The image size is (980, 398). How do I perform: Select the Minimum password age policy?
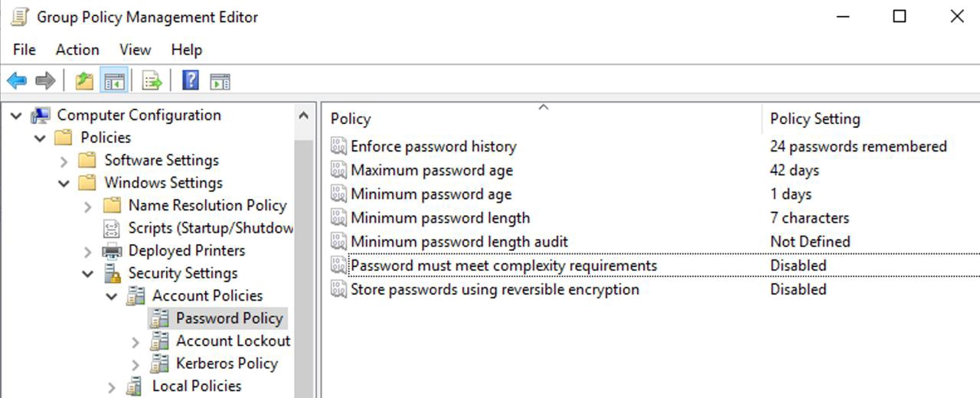(x=652, y=194)
